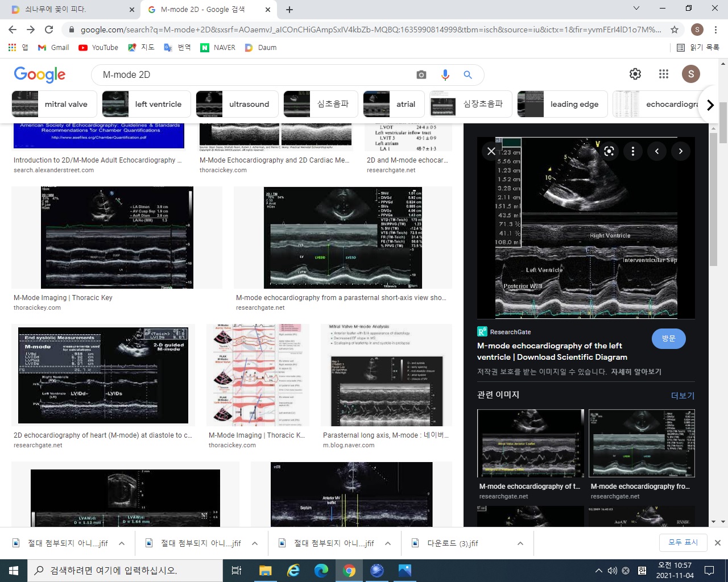The width and height of the screenshot is (728, 582).
Task: Go to next image in preview
Action: (681, 151)
